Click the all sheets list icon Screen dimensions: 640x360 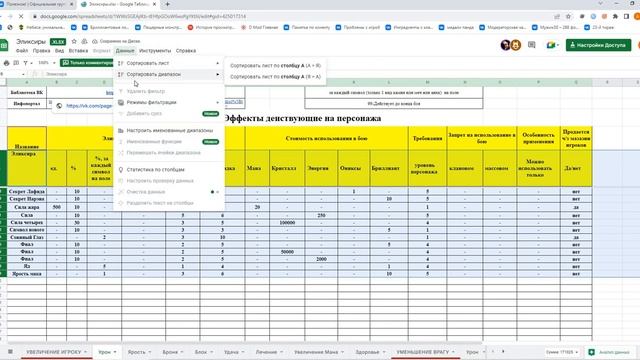(x=10, y=351)
